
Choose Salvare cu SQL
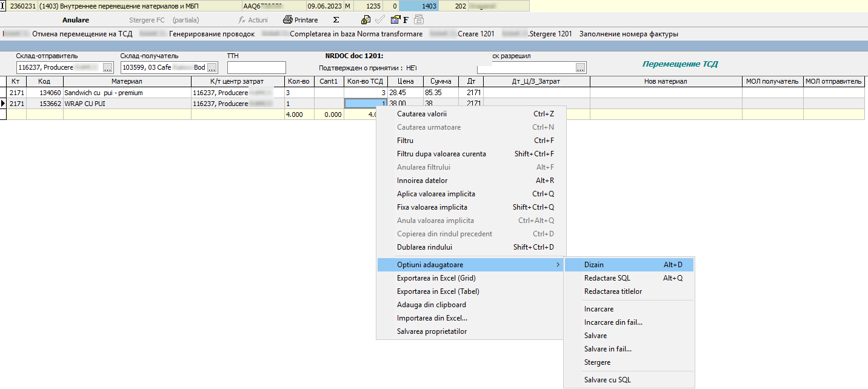click(x=629, y=380)
